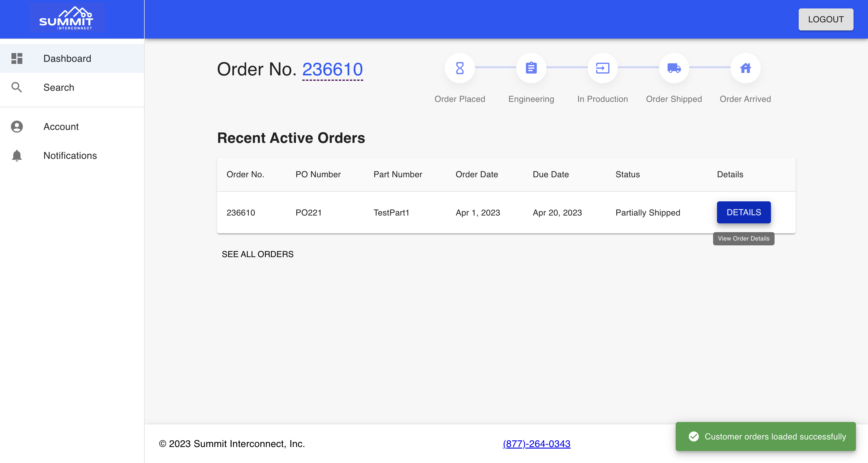This screenshot has width=868, height=463.
Task: Click table cell 'TestPart1'
Action: click(x=391, y=213)
